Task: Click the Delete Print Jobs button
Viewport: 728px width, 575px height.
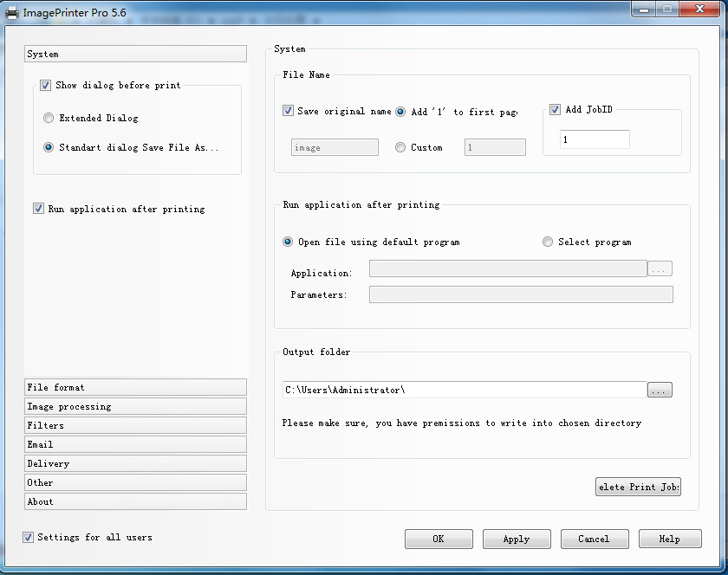Action: click(639, 487)
